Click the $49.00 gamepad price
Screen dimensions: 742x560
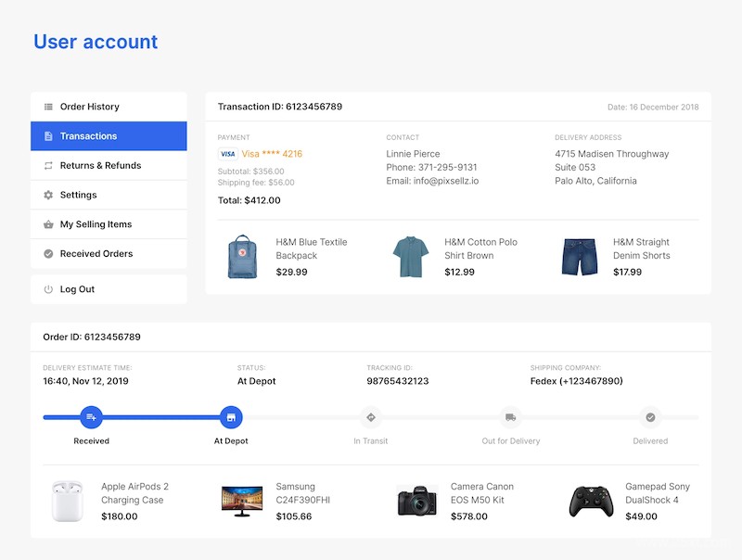point(641,516)
